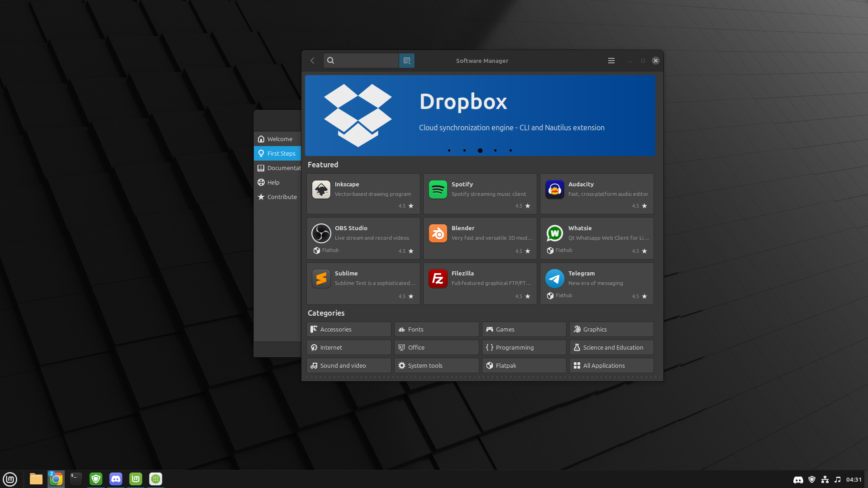Switch to the second banner slide dot
The width and height of the screenshot is (868, 488).
pyautogui.click(x=464, y=151)
